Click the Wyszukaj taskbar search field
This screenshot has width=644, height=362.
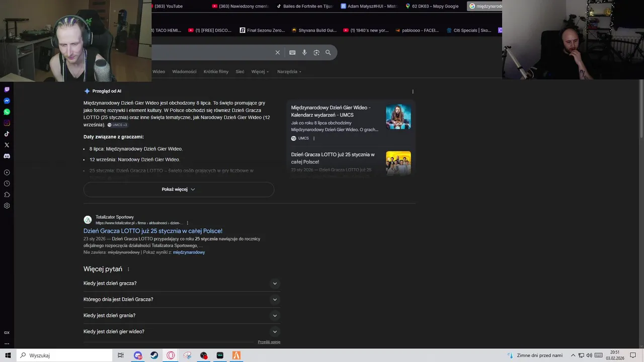64,355
